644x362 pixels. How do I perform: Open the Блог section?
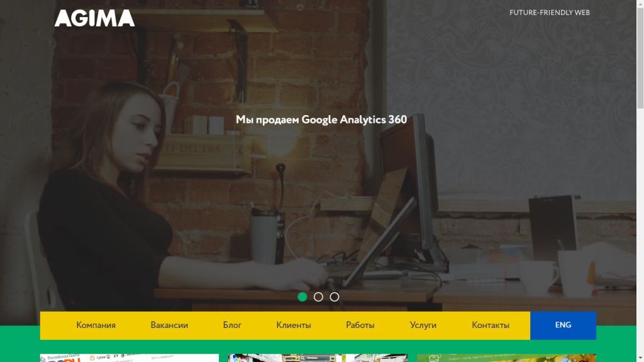point(232,325)
